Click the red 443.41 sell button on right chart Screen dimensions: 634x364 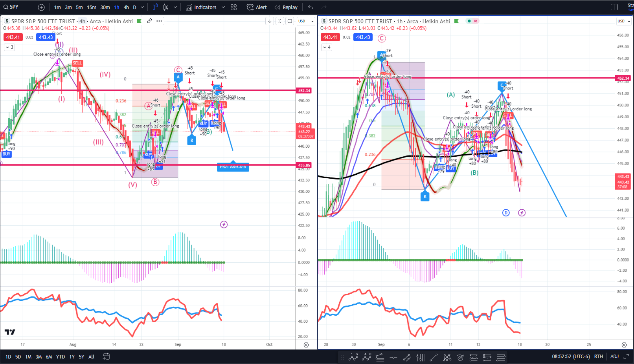click(330, 37)
